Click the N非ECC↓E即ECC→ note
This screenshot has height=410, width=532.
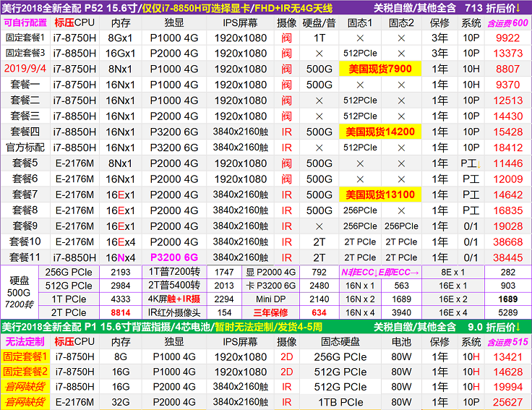(380, 272)
